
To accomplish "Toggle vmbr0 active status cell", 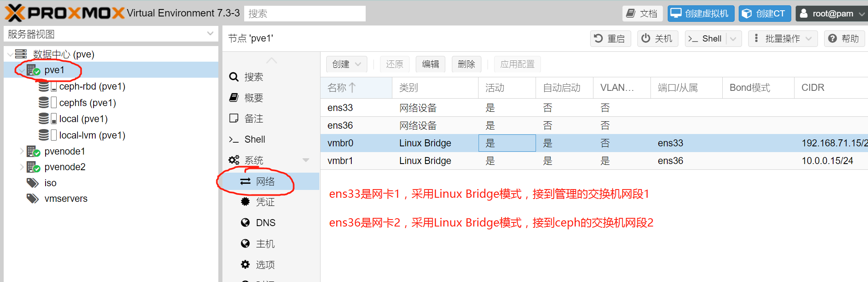I will point(507,143).
